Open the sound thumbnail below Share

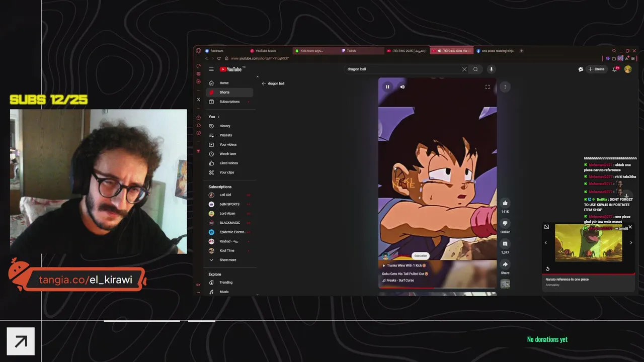(x=505, y=284)
